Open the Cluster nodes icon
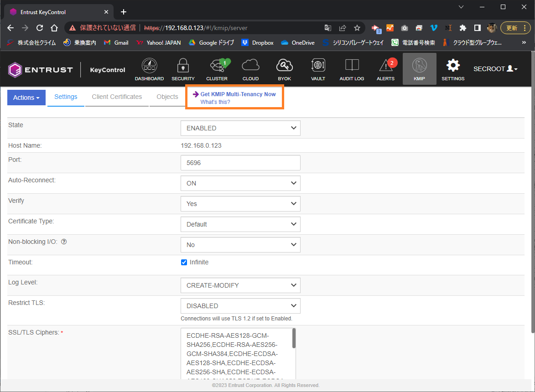The image size is (535, 392). 217,66
